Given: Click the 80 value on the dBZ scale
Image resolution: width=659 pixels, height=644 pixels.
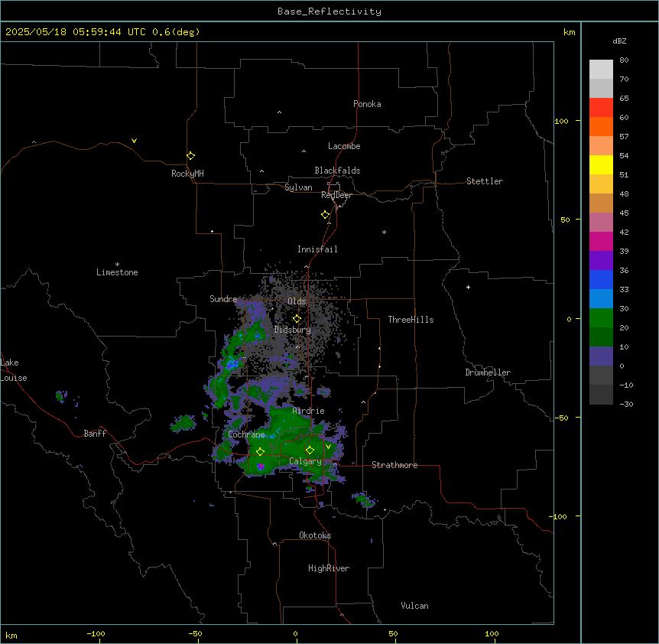Looking at the screenshot, I should 624,60.
